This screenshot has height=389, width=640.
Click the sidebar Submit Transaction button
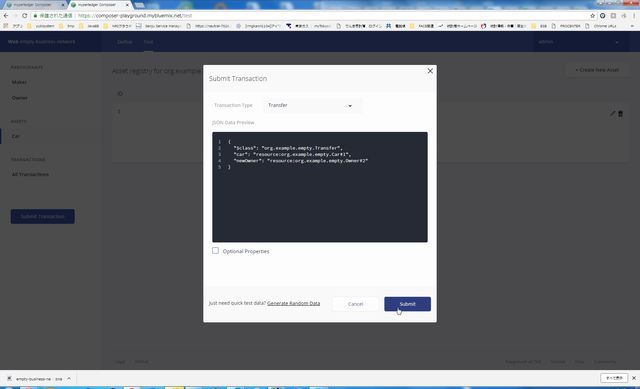42,216
